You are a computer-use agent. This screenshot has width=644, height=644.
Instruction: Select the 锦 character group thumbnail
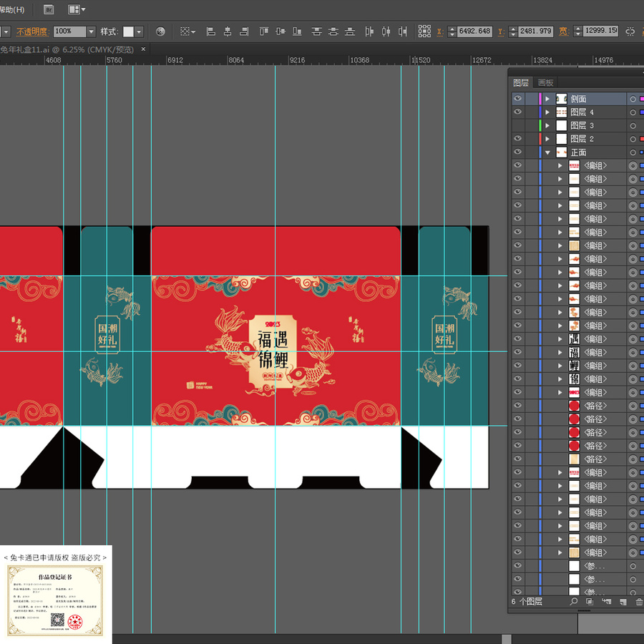tap(574, 379)
